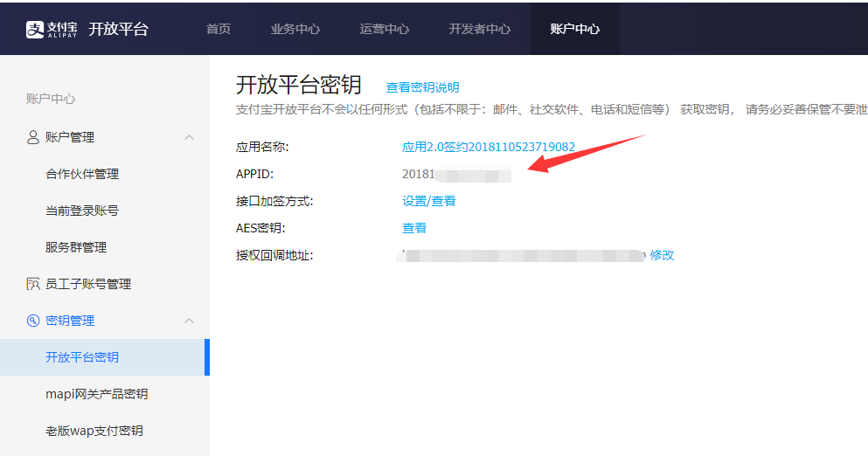Screen dimensions: 868x456
Task: Click the 密钥管理 key icon
Action: [33, 321]
